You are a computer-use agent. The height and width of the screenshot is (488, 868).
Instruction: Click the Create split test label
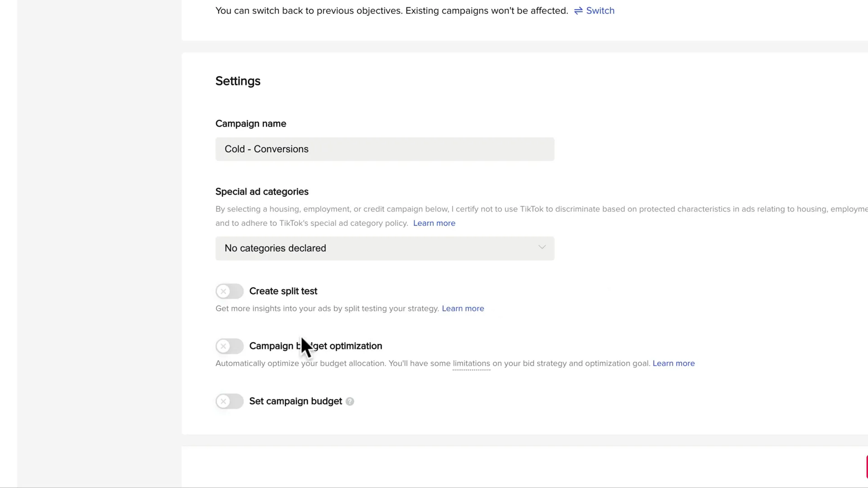tap(283, 291)
